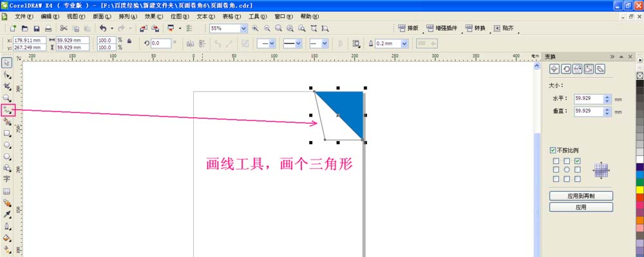Select the Pick tool in toolbox
644x257 pixels.
coord(7,63)
